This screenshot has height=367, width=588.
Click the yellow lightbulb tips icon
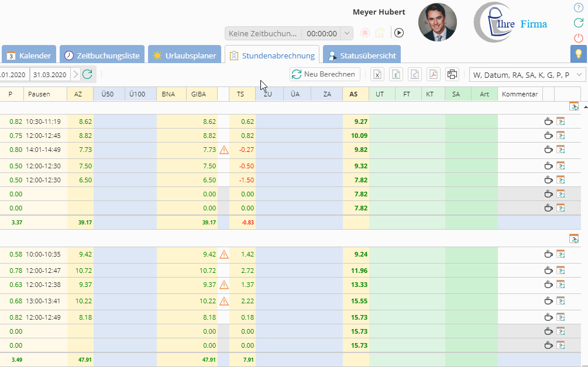click(579, 54)
